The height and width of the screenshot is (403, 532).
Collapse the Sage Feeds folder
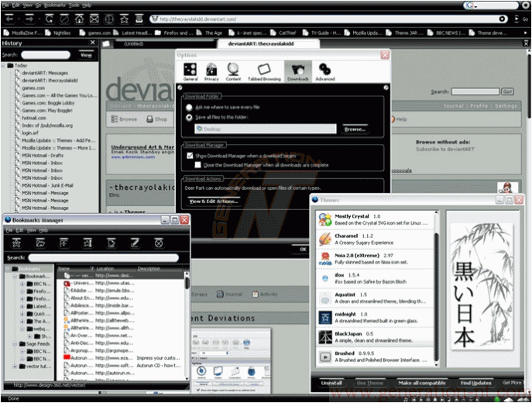point(15,344)
